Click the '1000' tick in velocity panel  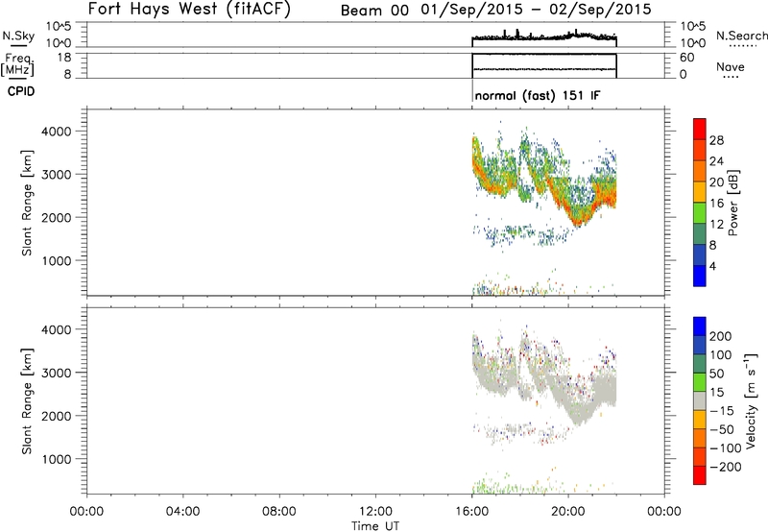pyautogui.click(x=57, y=459)
